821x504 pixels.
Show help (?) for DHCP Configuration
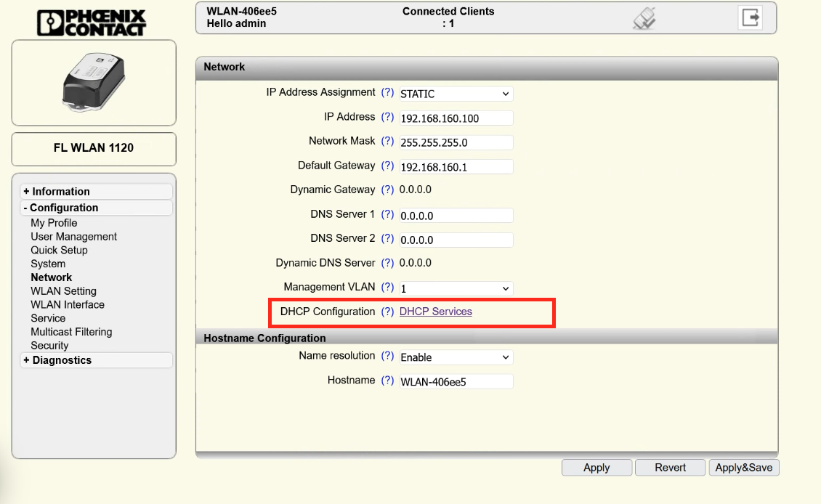[387, 312]
